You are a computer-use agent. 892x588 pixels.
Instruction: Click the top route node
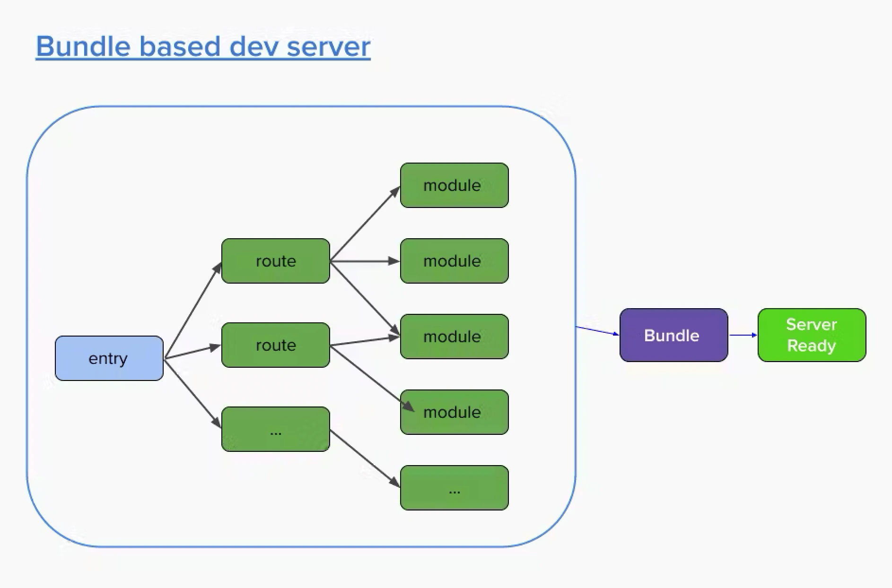tap(275, 260)
